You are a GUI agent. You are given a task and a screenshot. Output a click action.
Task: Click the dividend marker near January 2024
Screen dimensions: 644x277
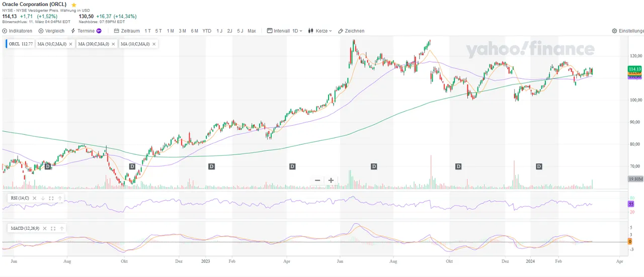pos(539,166)
